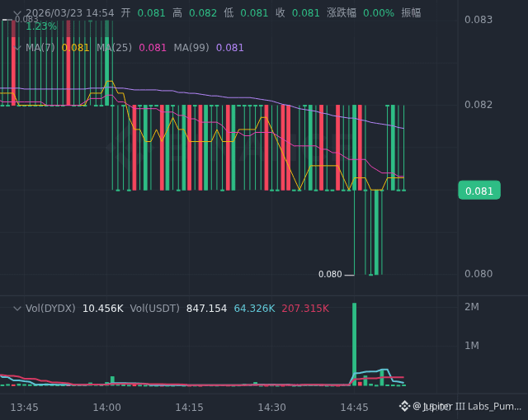The image size is (528, 420).
Task: Click the yellow MA(7) value 0.081
Action: (x=75, y=48)
